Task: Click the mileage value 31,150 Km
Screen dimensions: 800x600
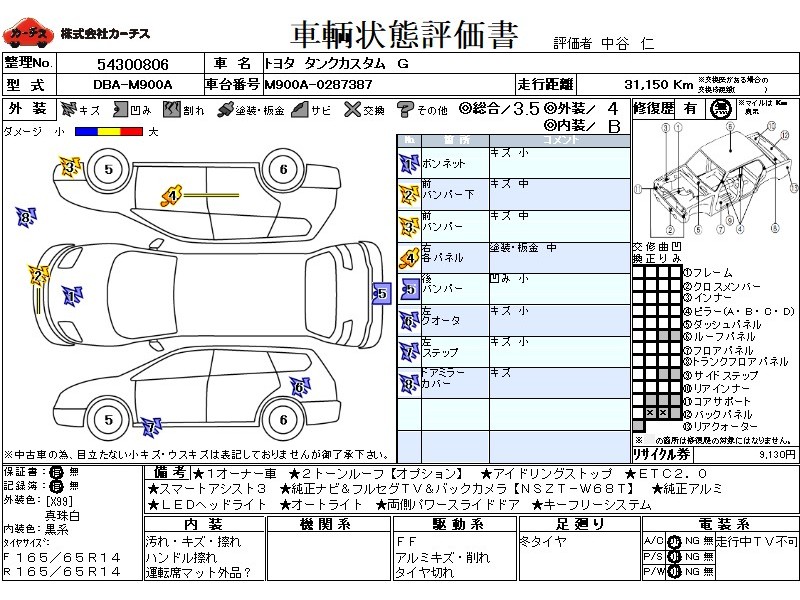Action: coord(659,85)
